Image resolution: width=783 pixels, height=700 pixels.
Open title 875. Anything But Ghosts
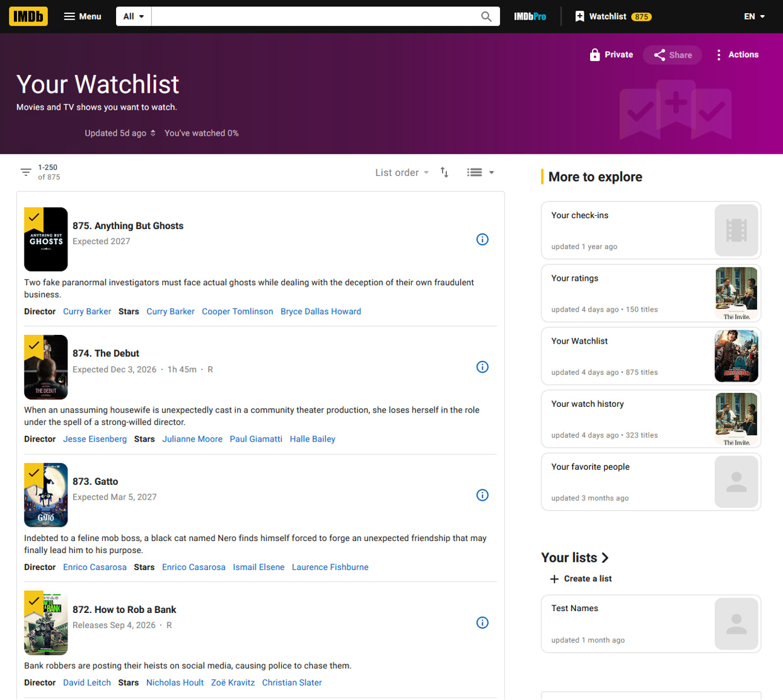click(x=128, y=226)
